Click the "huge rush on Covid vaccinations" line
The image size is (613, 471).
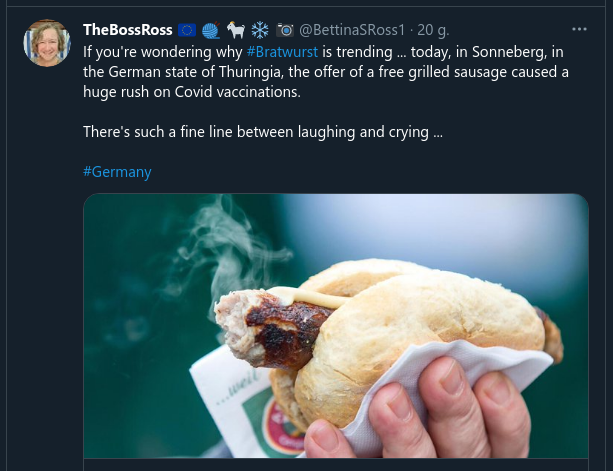[x=190, y=92]
